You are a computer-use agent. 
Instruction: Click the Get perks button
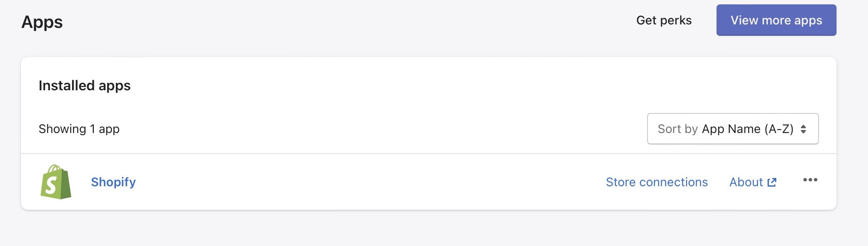point(664,20)
